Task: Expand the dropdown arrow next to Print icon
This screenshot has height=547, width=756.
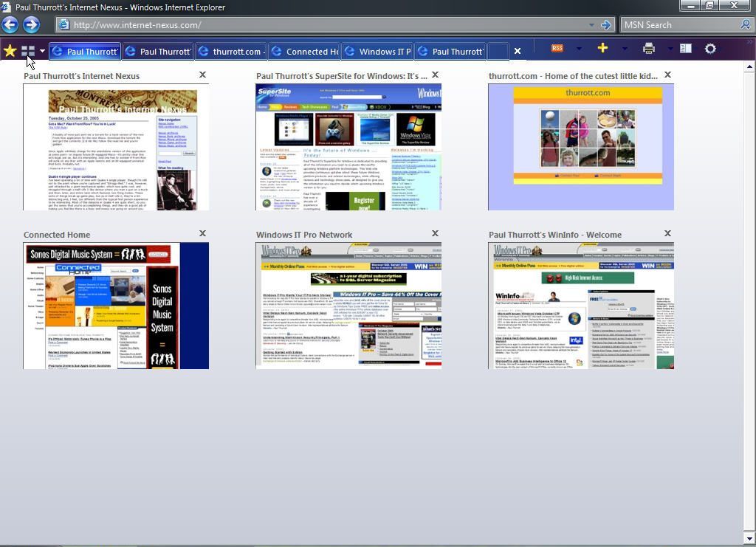Action: tap(670, 48)
